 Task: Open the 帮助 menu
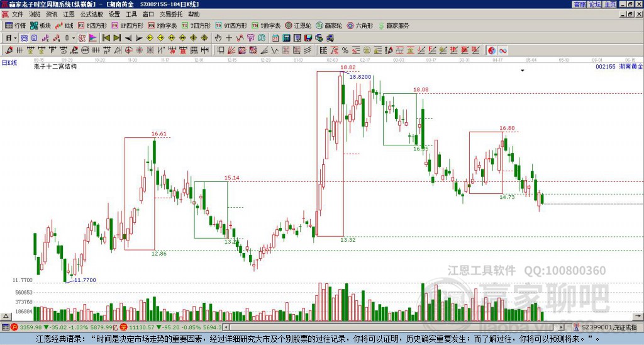[194, 14]
